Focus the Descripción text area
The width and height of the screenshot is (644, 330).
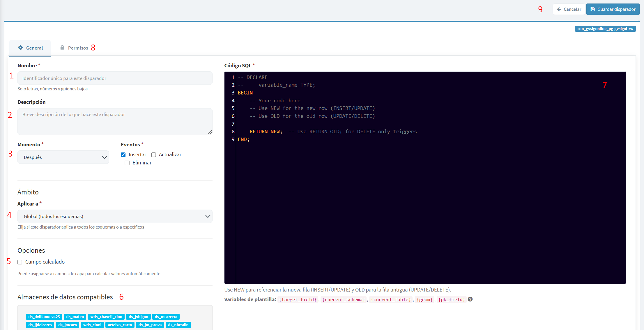[x=115, y=122]
